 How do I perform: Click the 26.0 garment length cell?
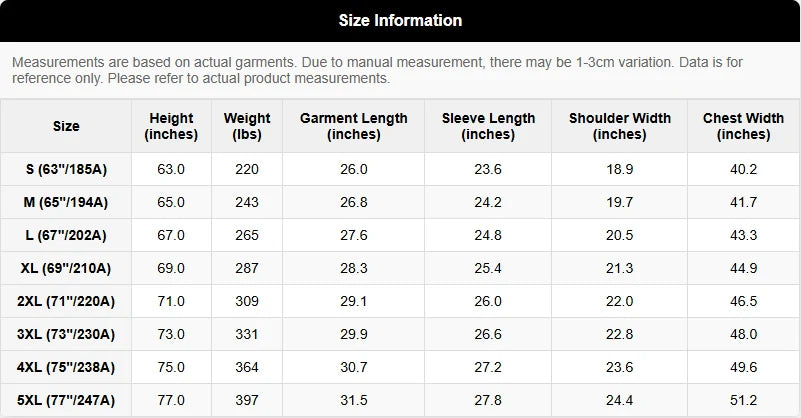tap(354, 169)
